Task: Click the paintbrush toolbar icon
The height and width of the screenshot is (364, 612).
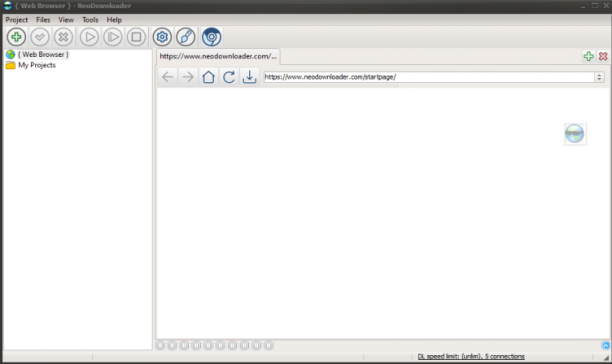Action: pyautogui.click(x=186, y=37)
